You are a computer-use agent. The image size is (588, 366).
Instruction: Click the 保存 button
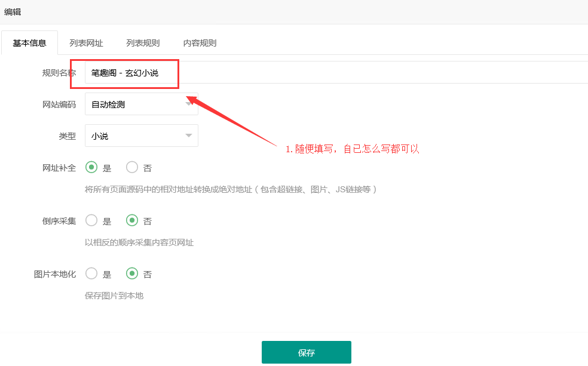(x=307, y=352)
